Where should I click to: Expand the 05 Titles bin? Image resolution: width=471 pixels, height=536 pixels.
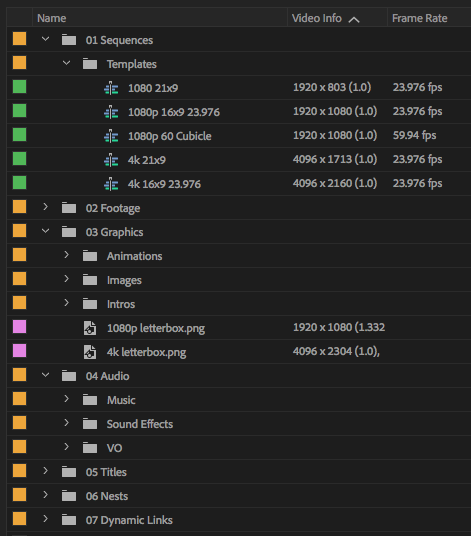click(45, 471)
